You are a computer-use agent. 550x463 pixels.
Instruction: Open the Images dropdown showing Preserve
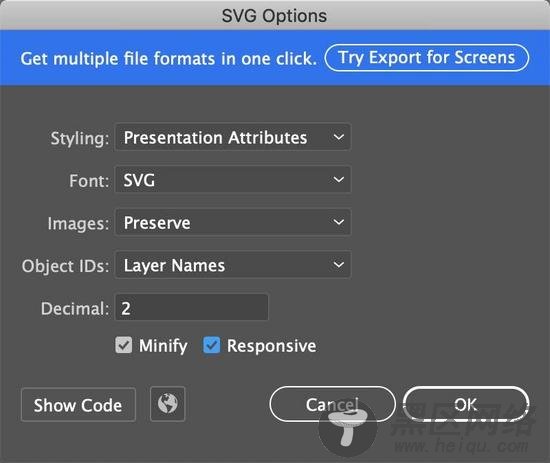point(233,222)
